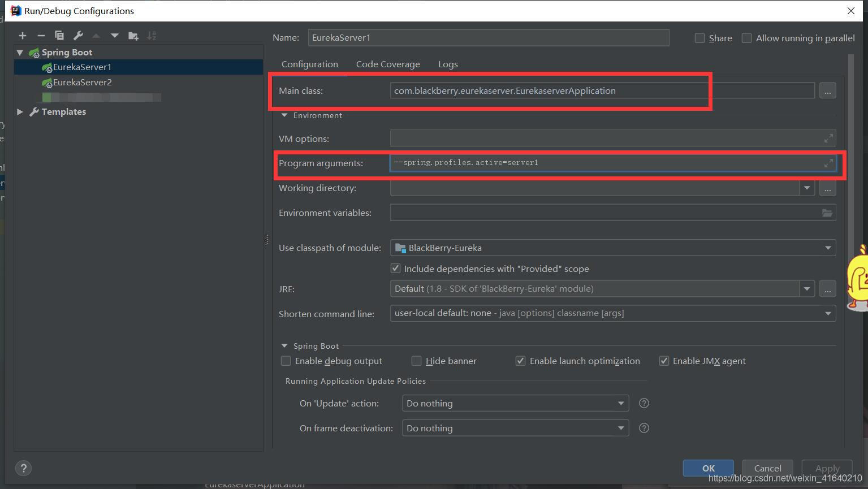Toggle Enable launch optimization
The width and height of the screenshot is (868, 489).
(520, 361)
